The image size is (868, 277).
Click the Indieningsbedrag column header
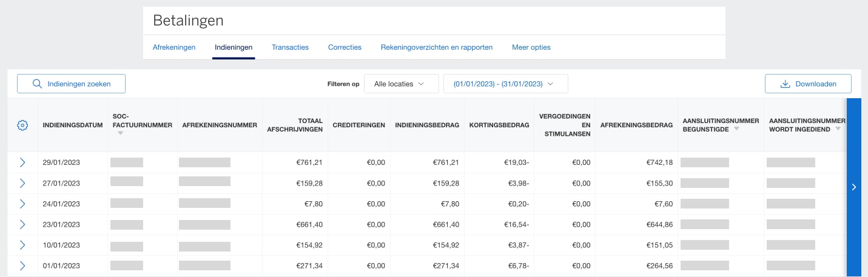(x=427, y=125)
